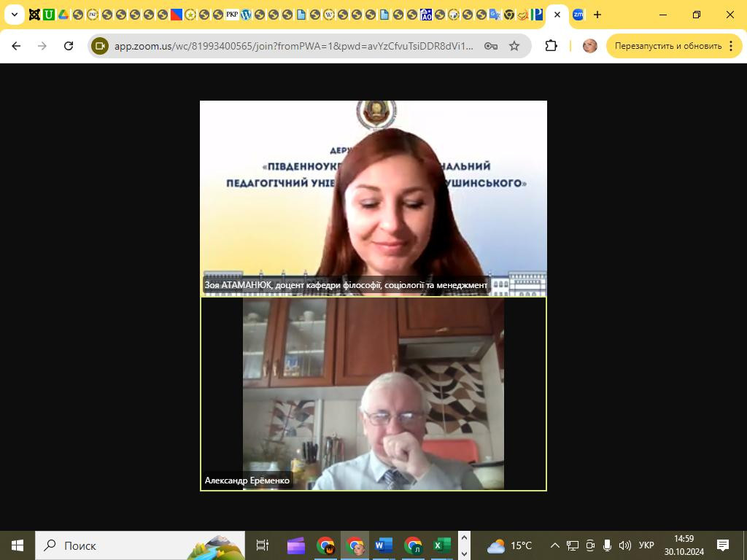Screen dimensions: 747x560
Task: Open the Windows Start menu
Action: point(18,545)
